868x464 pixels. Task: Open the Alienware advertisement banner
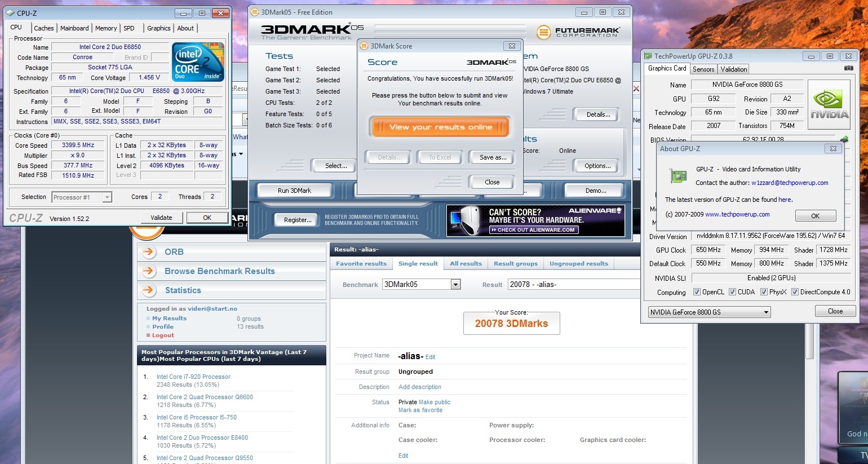click(x=535, y=220)
